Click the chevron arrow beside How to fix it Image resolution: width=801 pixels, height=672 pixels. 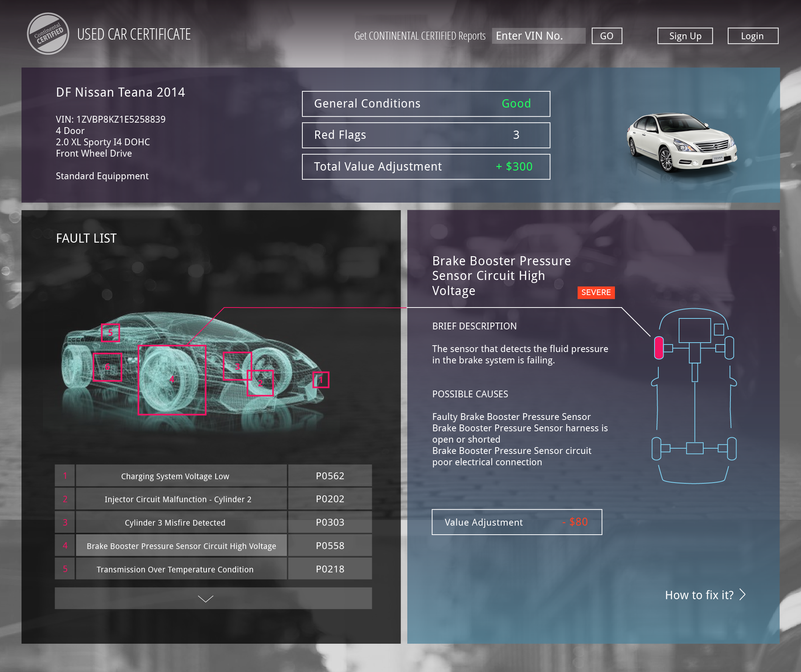pos(742,595)
